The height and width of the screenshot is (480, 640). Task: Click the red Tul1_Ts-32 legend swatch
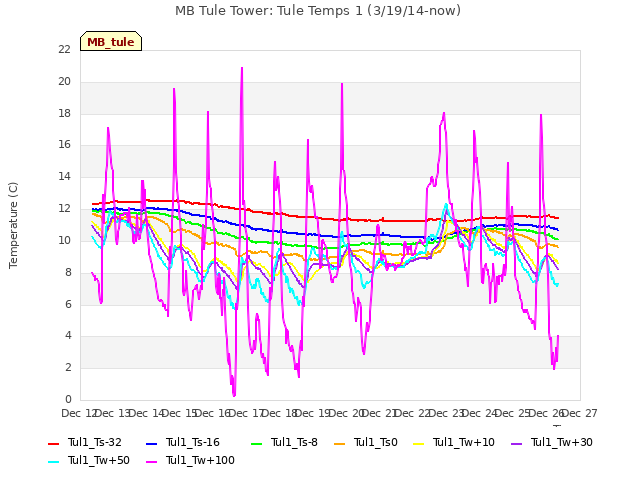coord(53,443)
